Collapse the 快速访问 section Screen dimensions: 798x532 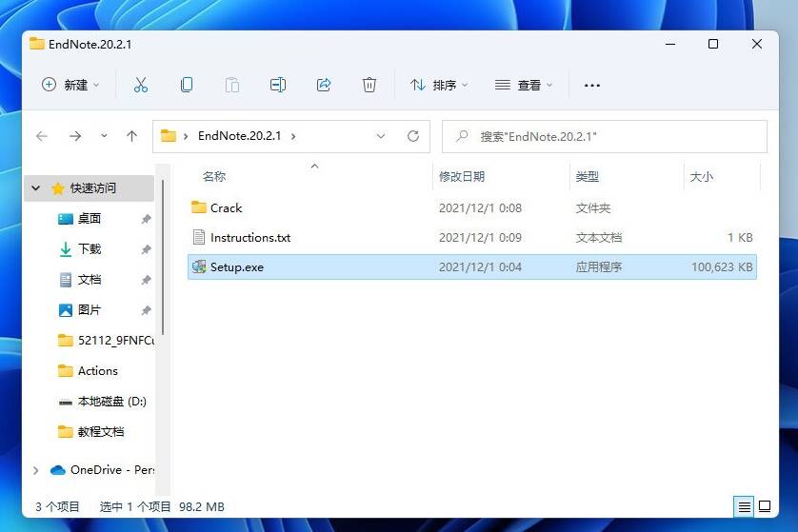pyautogui.click(x=36, y=188)
